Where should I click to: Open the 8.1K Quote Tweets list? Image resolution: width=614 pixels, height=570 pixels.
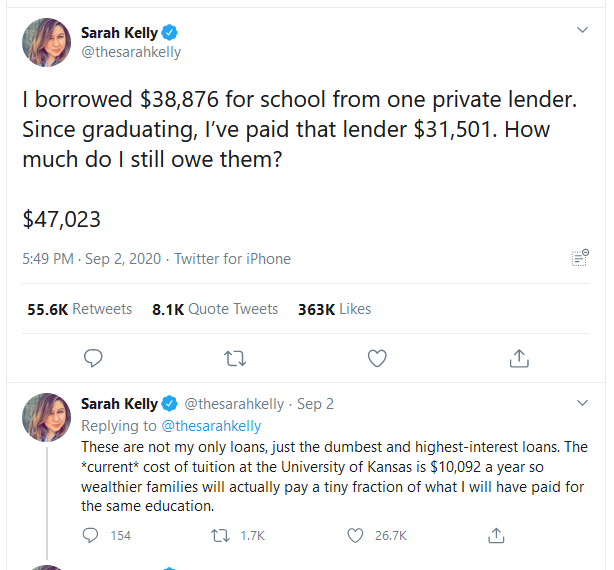215,309
